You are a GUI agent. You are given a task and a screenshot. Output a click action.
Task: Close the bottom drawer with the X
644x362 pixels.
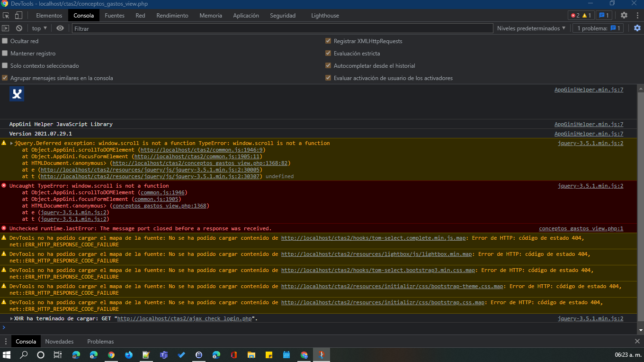(637, 341)
